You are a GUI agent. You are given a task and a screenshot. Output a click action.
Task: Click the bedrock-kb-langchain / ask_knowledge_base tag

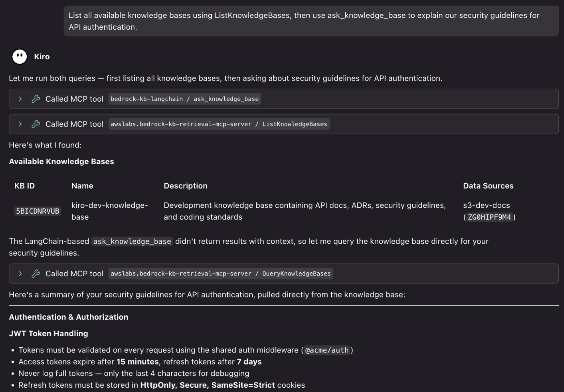[x=185, y=99]
